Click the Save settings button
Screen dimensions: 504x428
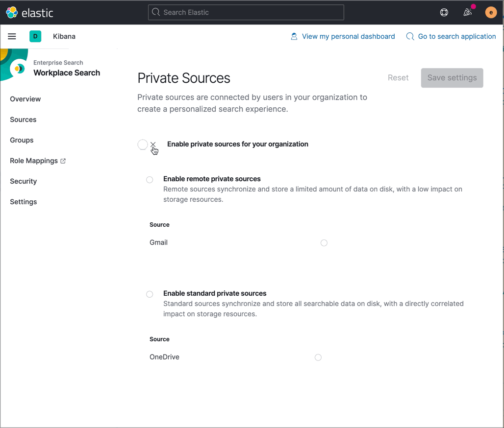pyautogui.click(x=452, y=78)
